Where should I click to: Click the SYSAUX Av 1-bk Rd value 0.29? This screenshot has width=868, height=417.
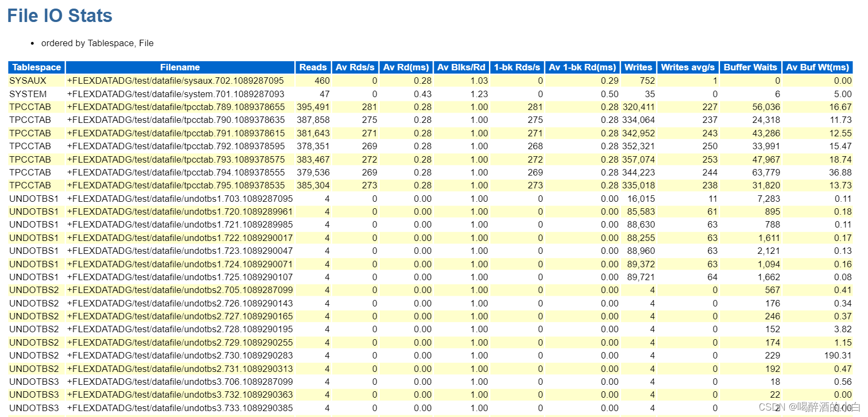(610, 81)
